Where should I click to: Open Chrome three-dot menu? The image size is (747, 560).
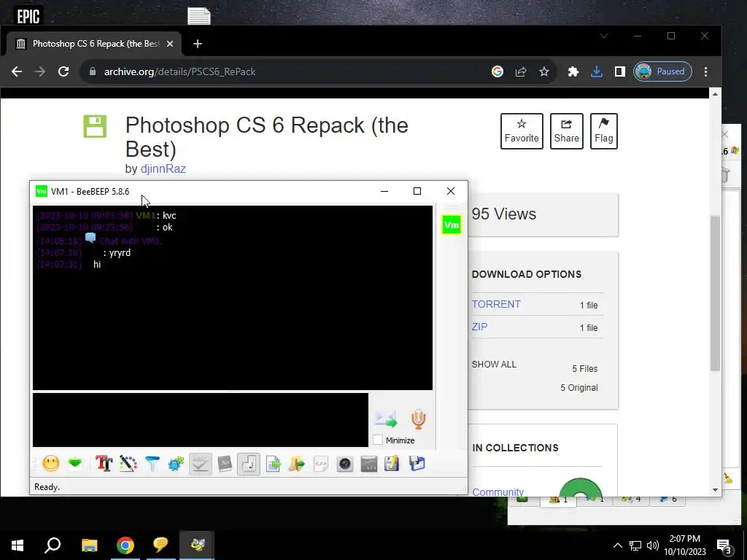point(705,71)
